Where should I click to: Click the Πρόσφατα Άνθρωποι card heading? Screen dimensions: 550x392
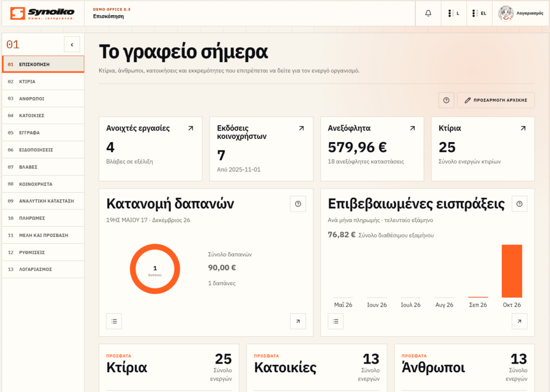(433, 367)
